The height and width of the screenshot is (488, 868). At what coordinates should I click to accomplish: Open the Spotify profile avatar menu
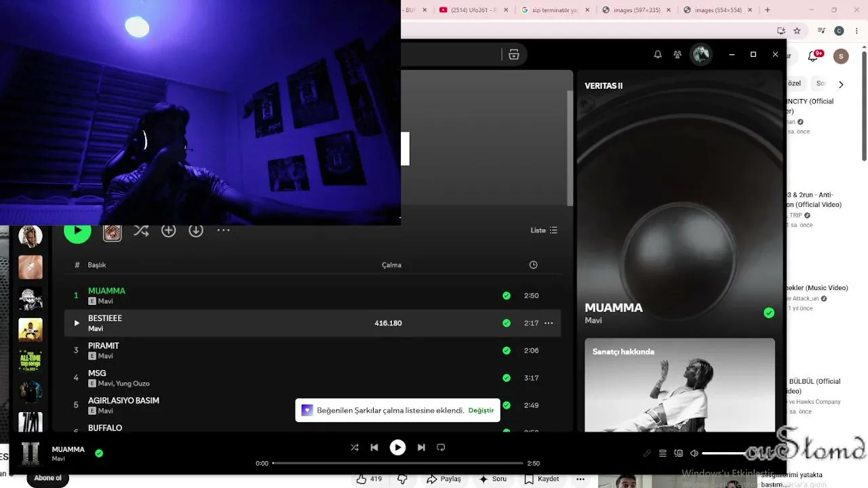[701, 54]
